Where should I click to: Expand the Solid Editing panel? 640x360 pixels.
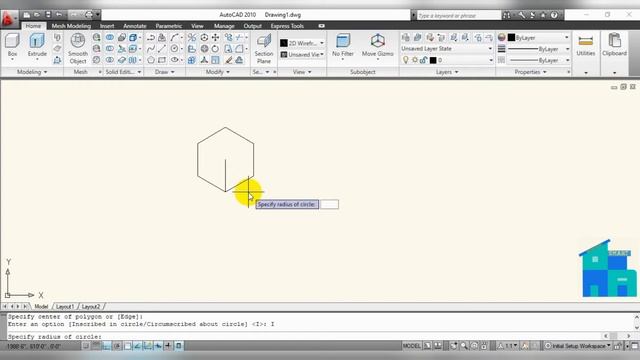[123, 72]
